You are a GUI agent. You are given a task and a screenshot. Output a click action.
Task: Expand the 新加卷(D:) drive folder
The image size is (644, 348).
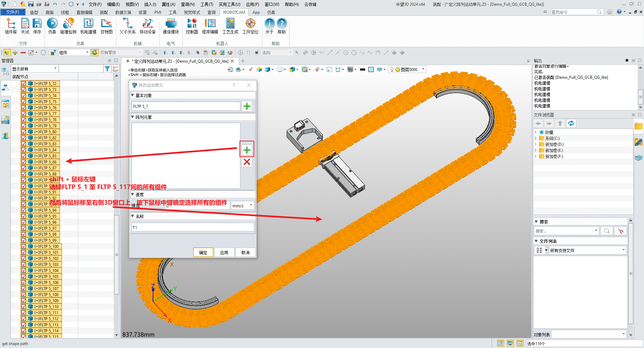pos(536,144)
